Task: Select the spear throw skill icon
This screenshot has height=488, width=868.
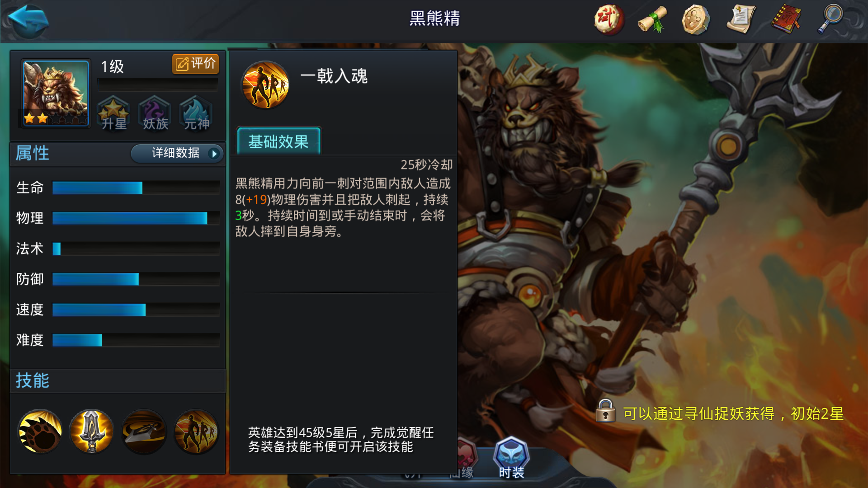Action: pos(144,432)
